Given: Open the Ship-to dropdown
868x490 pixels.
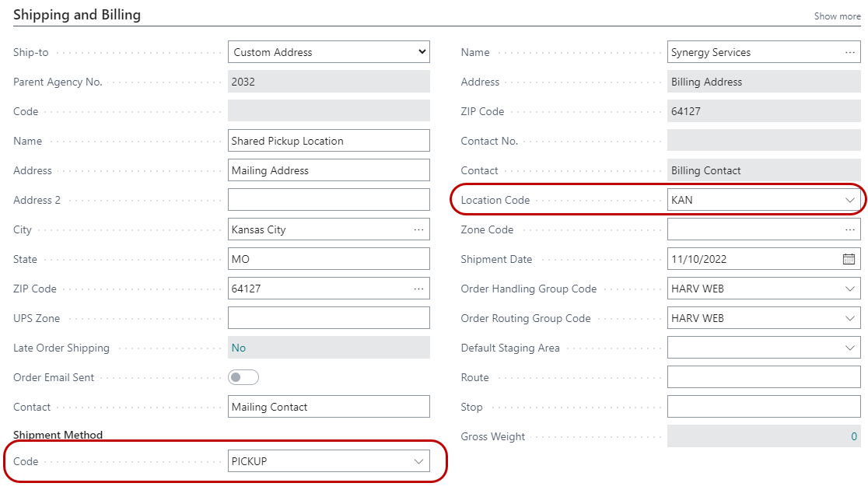Looking at the screenshot, I should click(x=328, y=52).
